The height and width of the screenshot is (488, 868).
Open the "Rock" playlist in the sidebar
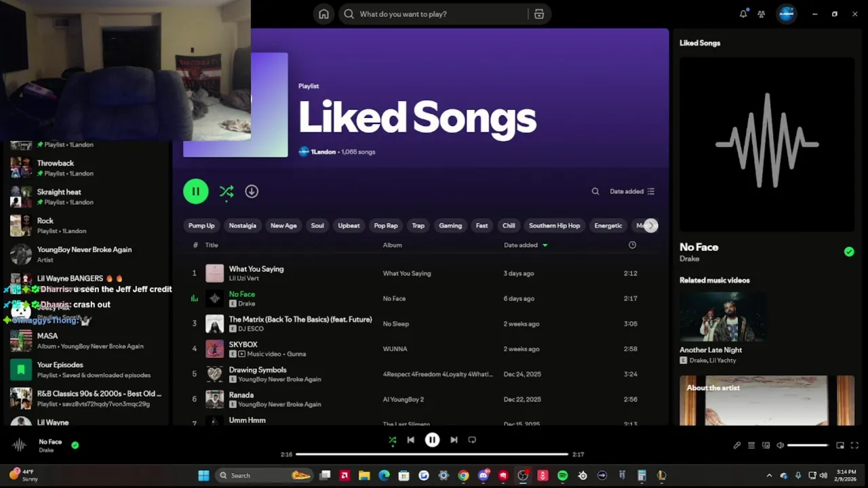(x=85, y=226)
